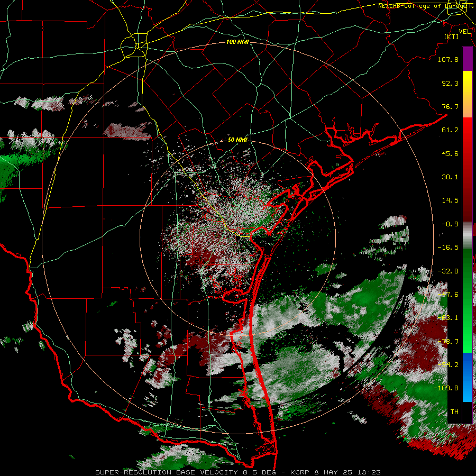Click the 76.7 scale value

point(450,106)
